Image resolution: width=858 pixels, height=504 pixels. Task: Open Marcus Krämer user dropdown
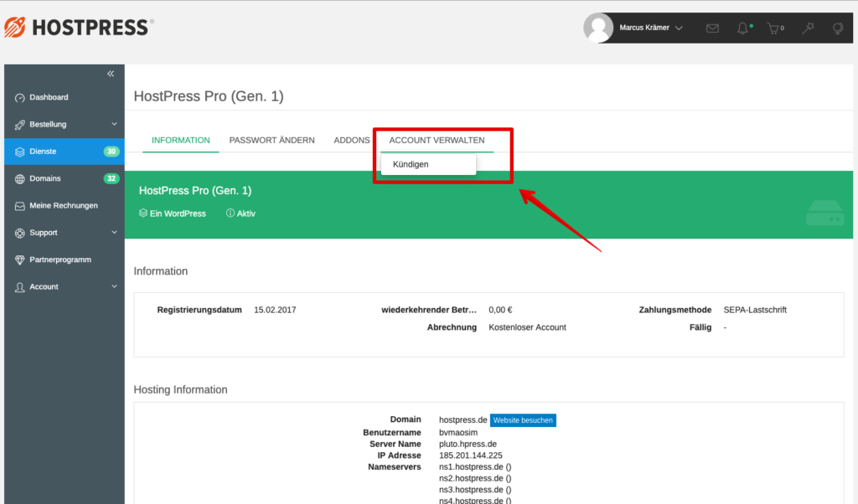(x=650, y=28)
